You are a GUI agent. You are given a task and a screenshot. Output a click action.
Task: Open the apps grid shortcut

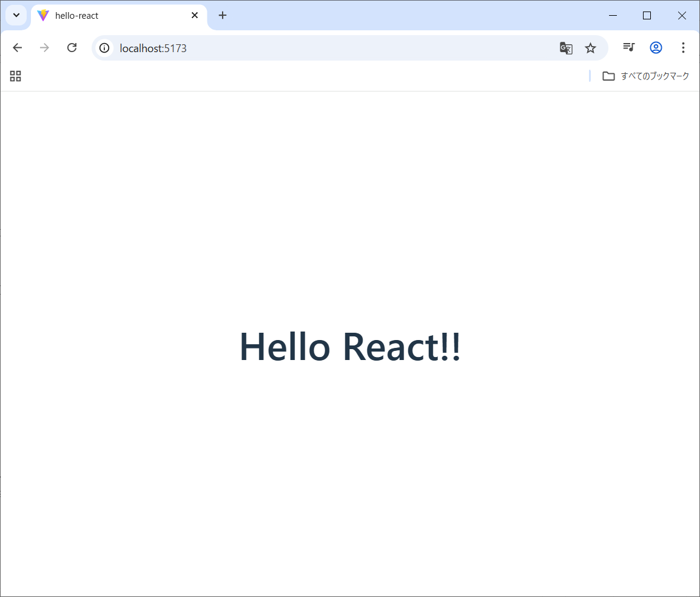(16, 76)
